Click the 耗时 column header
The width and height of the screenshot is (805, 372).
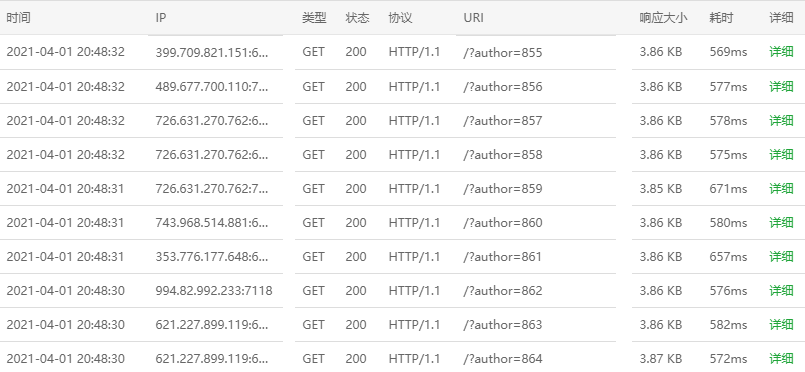tap(721, 17)
